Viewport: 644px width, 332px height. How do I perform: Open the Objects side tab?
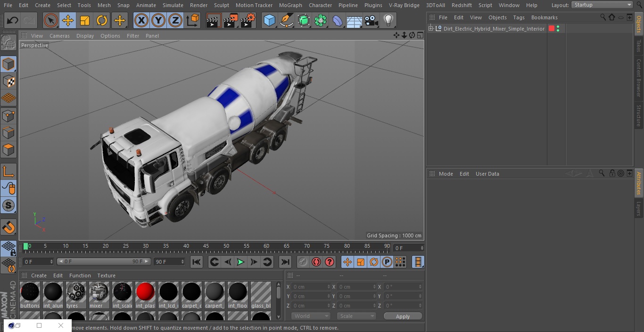coord(639,24)
